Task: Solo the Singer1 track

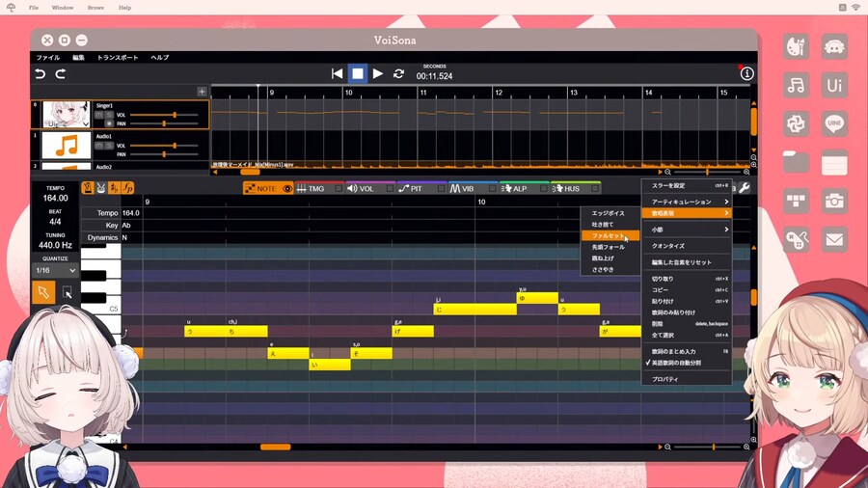Action: (x=109, y=115)
